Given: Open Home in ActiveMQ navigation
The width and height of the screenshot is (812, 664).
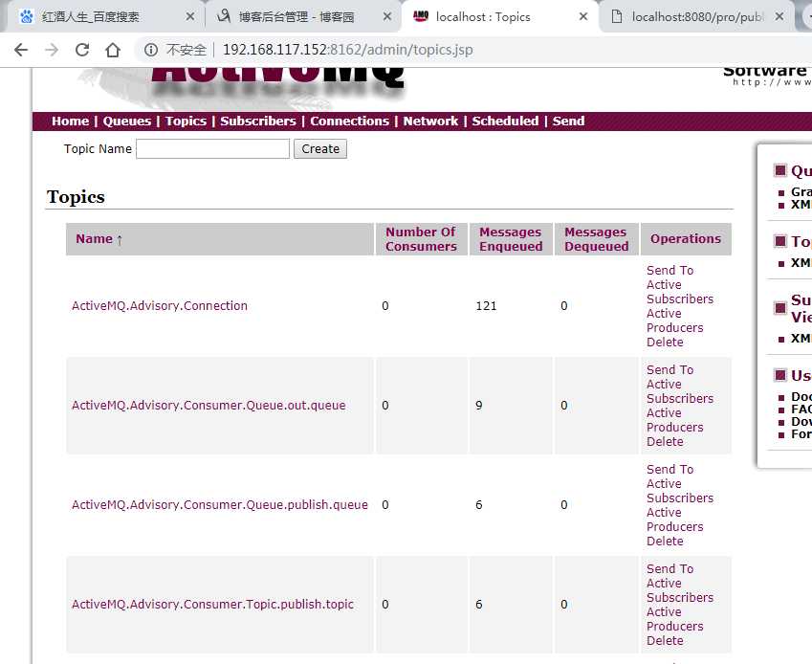Looking at the screenshot, I should 71,122.
